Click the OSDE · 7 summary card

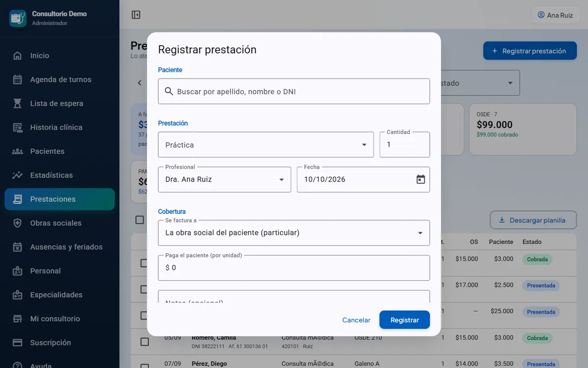523,129
